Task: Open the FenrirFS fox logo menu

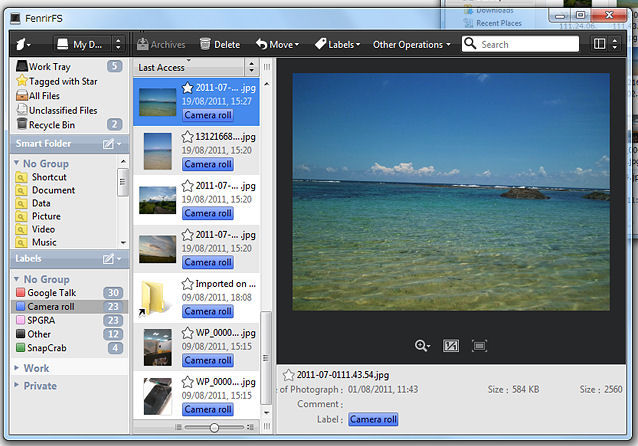Action: (23, 44)
